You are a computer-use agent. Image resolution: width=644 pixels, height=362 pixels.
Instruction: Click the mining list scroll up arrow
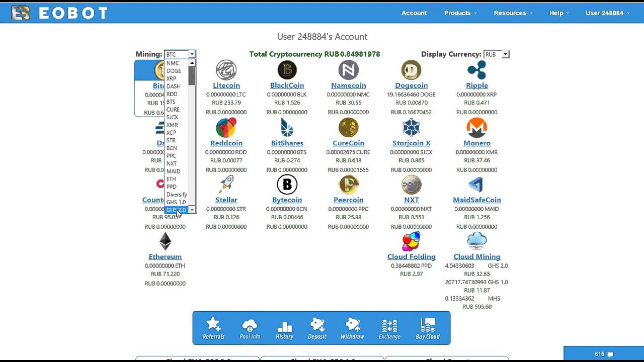tap(192, 63)
